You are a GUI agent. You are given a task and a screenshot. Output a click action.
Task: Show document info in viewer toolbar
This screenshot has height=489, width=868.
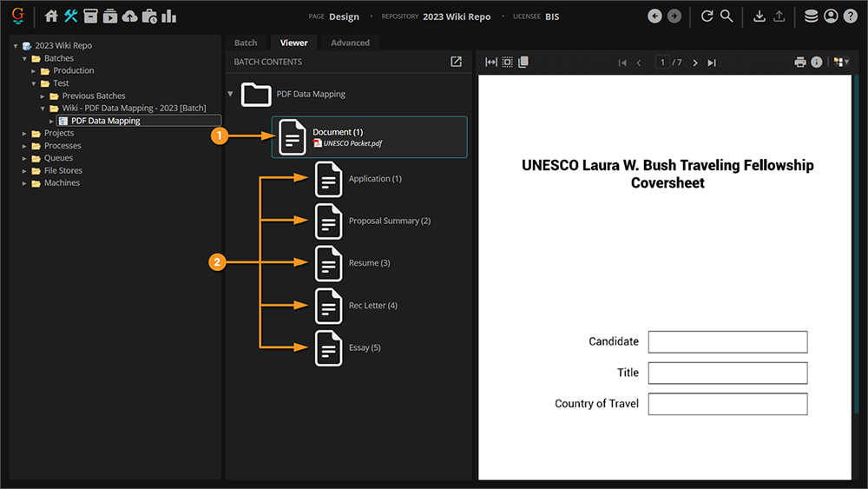point(817,62)
